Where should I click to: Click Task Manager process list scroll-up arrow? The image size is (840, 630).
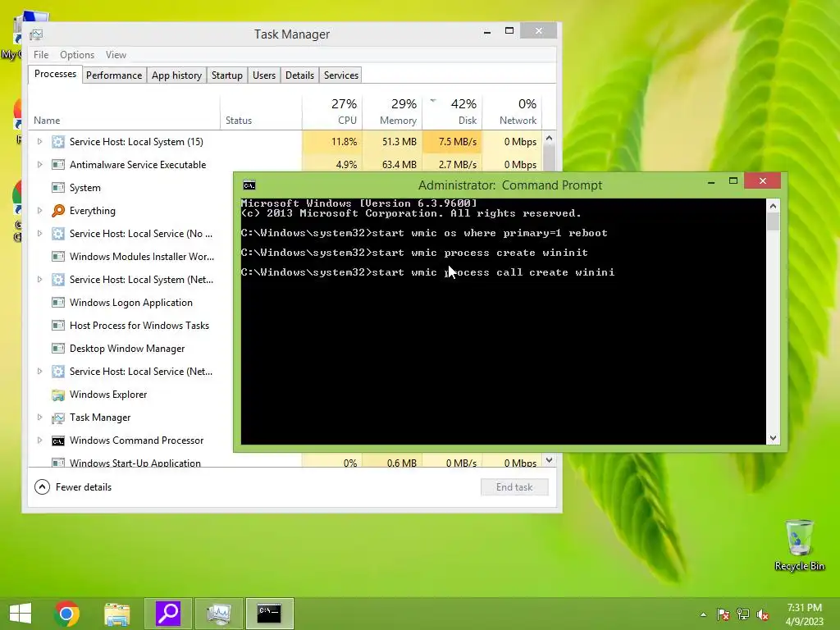click(x=549, y=138)
